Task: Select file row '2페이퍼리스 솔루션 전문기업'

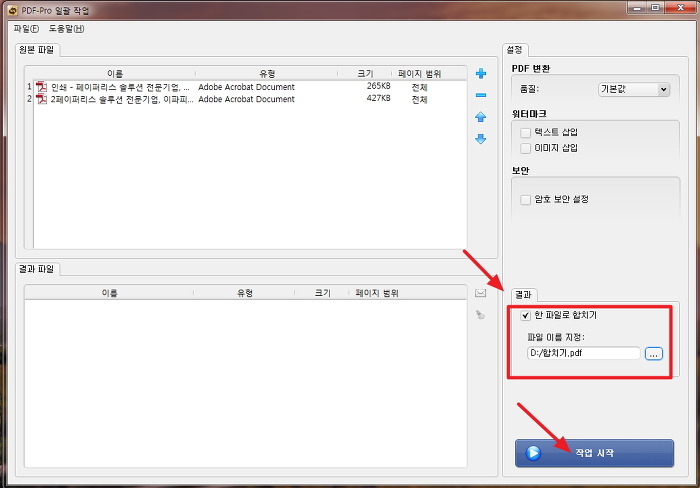Action: click(250, 99)
